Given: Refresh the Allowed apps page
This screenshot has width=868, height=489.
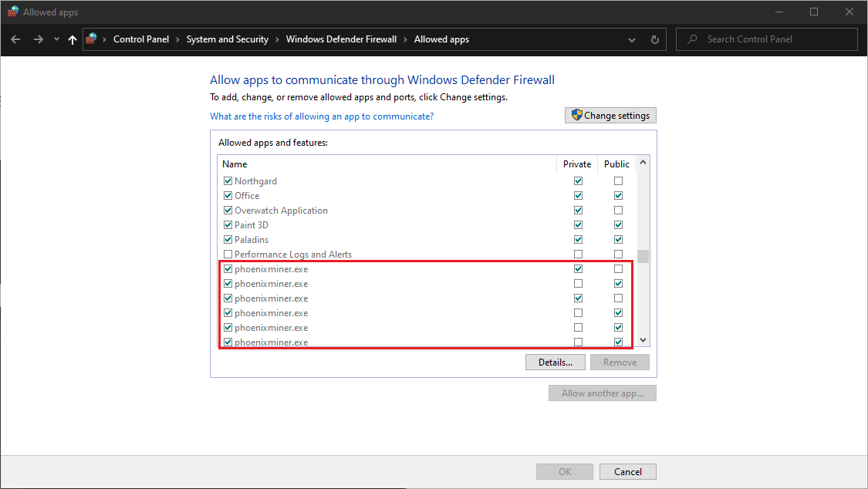Looking at the screenshot, I should tap(655, 39).
